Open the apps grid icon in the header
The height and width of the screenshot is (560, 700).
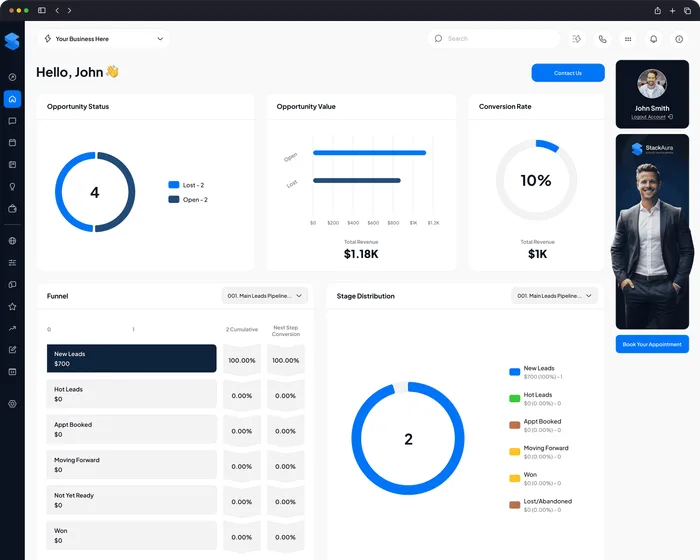point(628,39)
